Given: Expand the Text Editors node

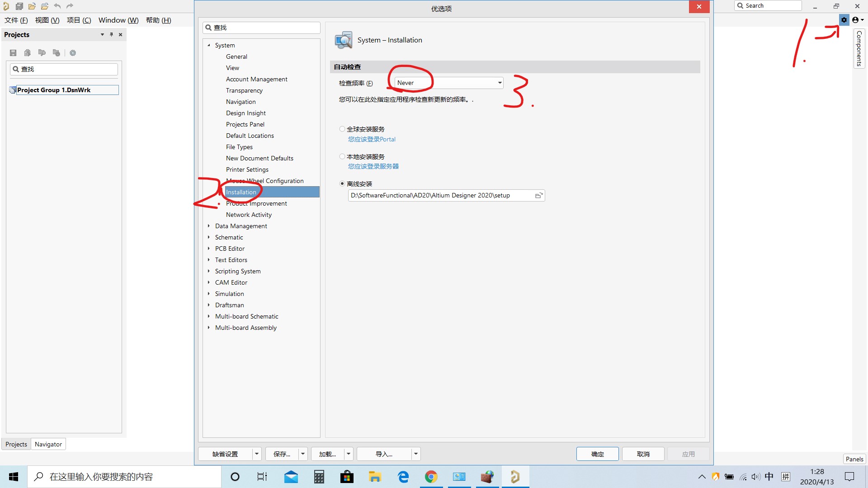Looking at the screenshot, I should tap(209, 260).
